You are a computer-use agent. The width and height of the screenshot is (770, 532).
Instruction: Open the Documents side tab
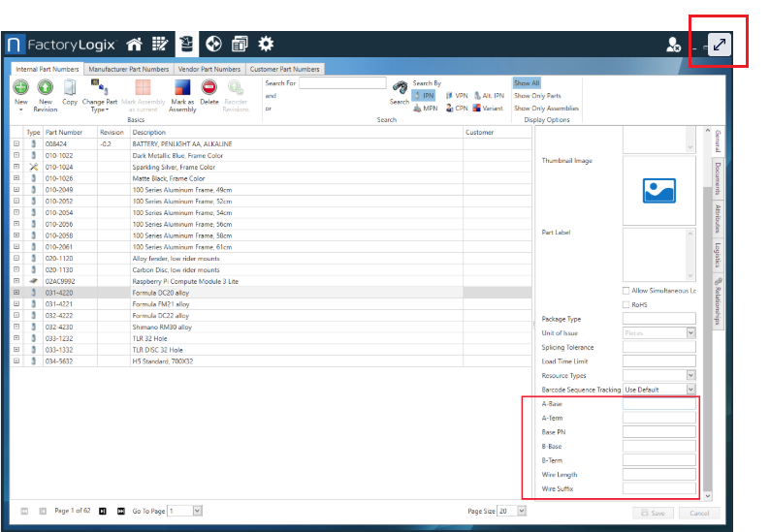point(718,178)
